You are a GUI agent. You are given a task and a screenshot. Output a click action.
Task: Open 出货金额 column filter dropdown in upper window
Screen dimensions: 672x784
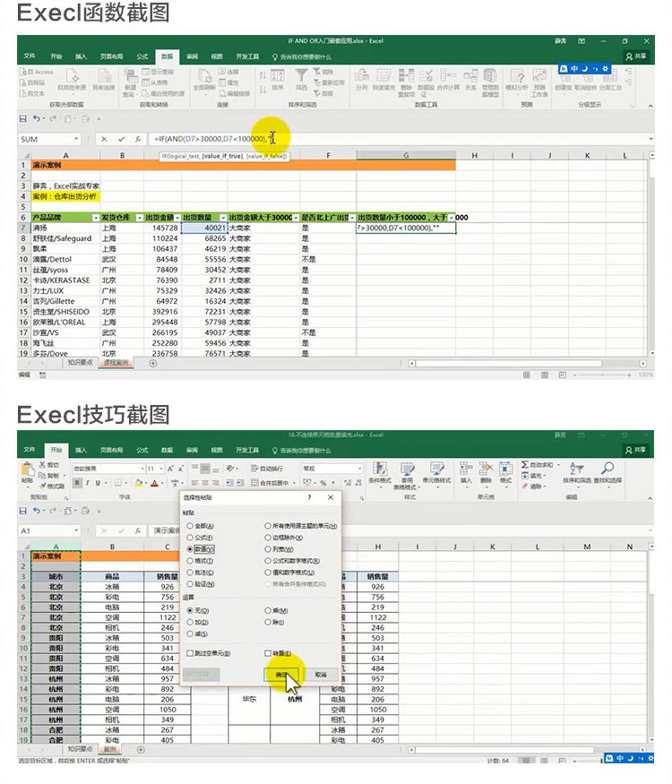(177, 218)
